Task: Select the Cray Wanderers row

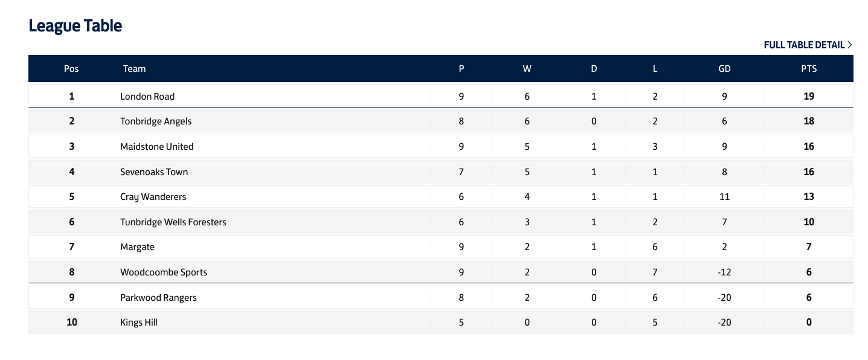Action: tap(440, 197)
